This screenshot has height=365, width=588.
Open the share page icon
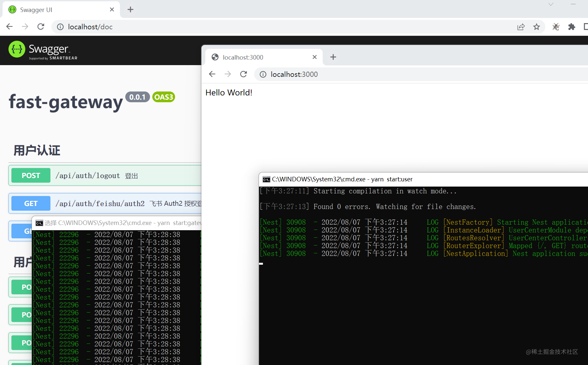(521, 27)
